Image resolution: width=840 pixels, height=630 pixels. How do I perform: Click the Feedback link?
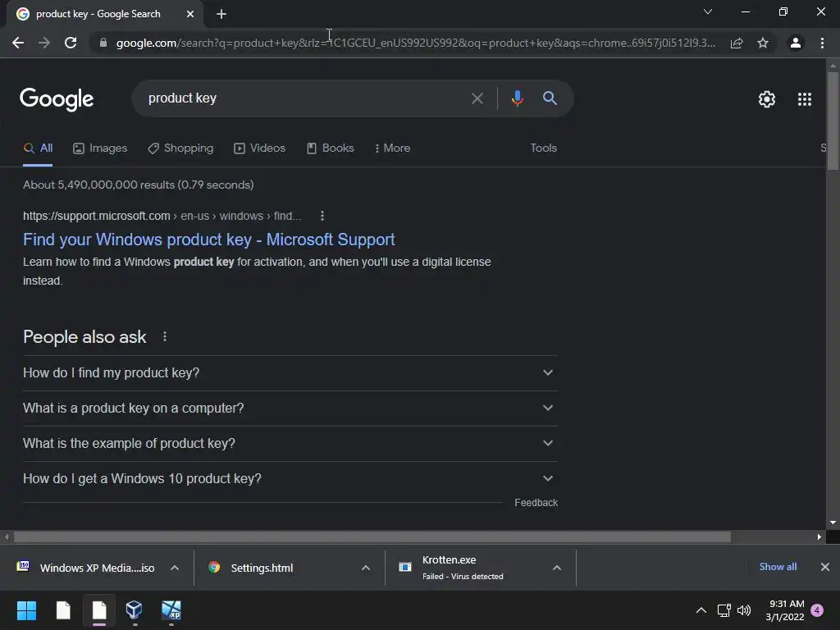[536, 503]
